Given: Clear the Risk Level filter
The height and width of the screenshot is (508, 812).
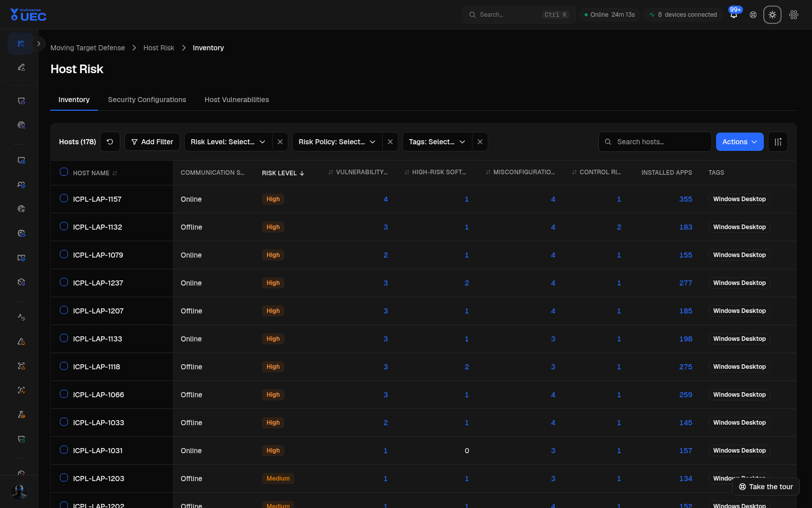Looking at the screenshot, I should pos(280,142).
